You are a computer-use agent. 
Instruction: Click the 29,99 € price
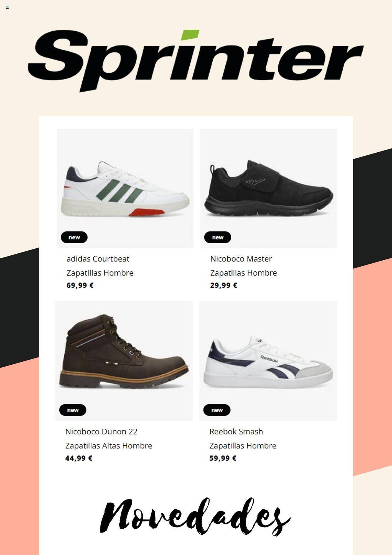click(x=223, y=285)
